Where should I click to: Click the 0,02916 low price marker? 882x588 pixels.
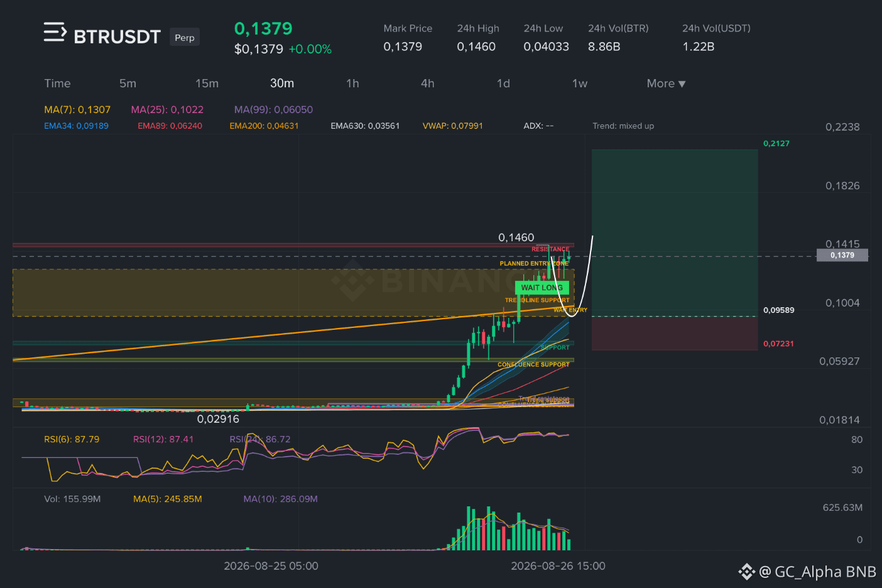pyautogui.click(x=218, y=419)
